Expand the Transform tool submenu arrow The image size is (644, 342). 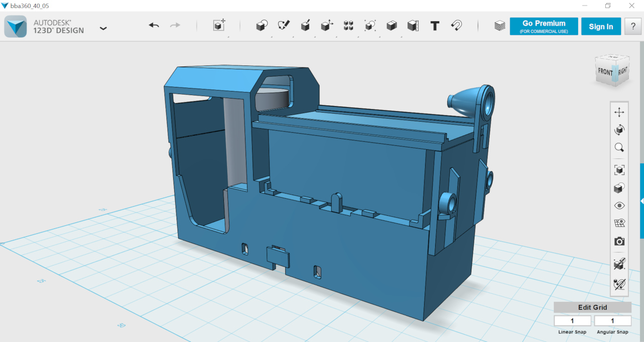(x=228, y=37)
